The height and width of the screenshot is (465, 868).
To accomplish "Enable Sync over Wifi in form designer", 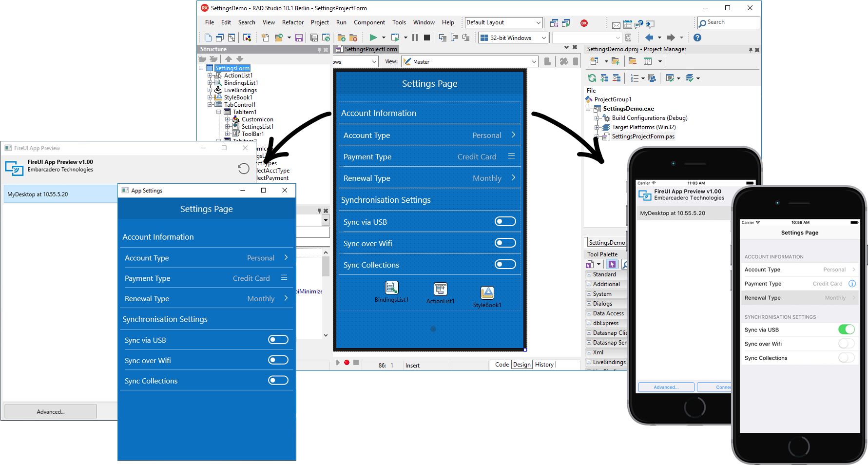I will [x=505, y=243].
